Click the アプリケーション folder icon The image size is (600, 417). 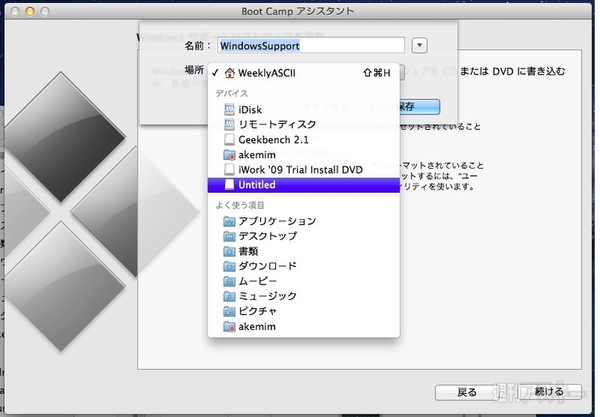[229, 221]
